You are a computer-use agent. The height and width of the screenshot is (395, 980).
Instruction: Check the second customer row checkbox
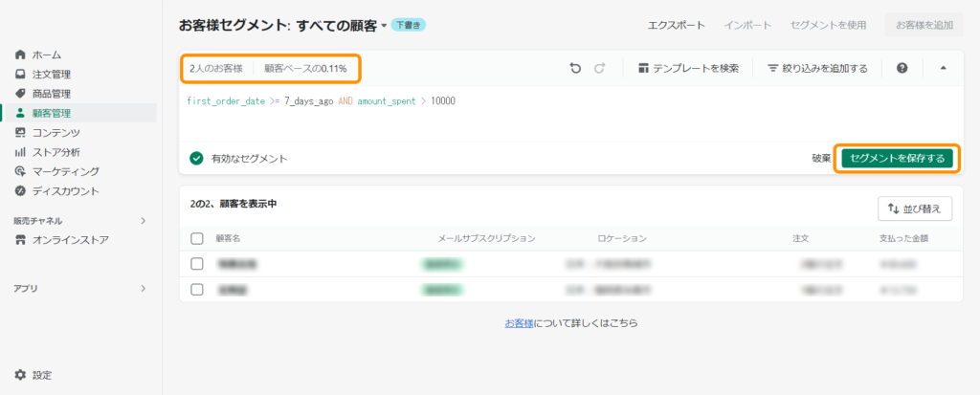point(197,289)
